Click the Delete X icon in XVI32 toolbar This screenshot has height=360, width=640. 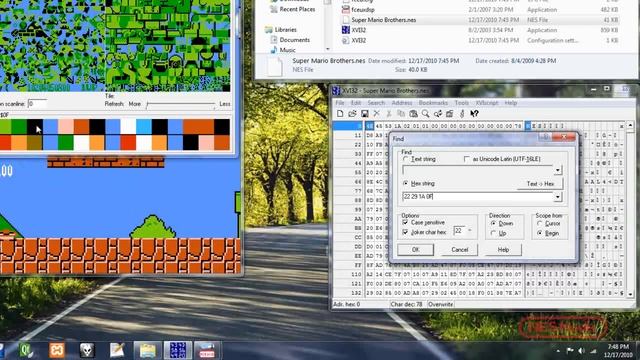(377, 114)
